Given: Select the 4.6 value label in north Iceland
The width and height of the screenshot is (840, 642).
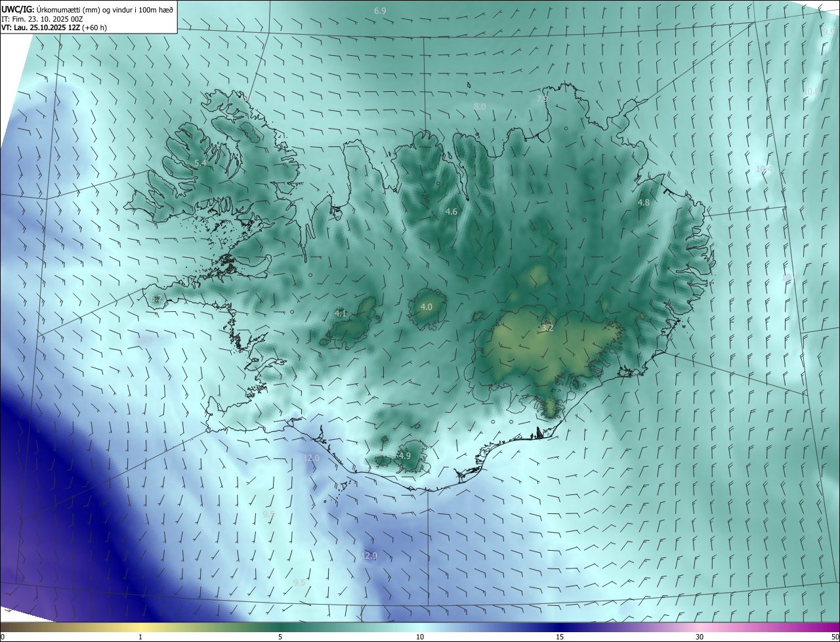Looking at the screenshot, I should 451,211.
